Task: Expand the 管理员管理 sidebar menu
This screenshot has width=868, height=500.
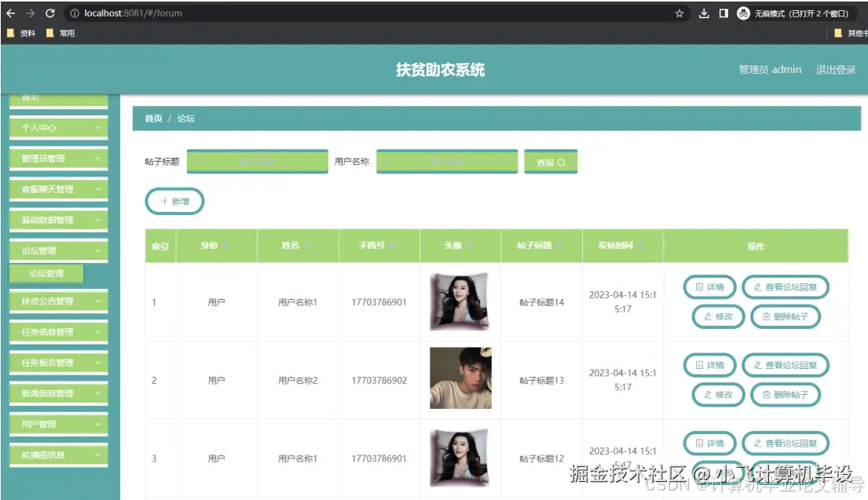Action: [59, 159]
